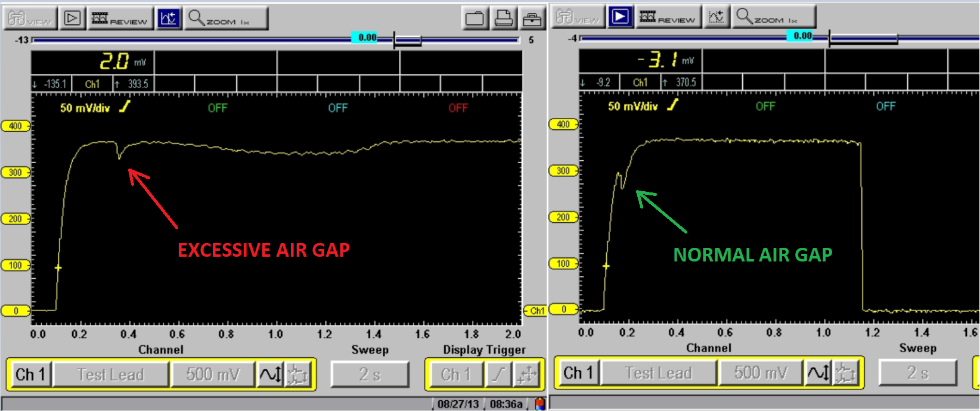Click the 400 scale marker in left scope
Screen dimensions: 980x411
tap(15, 126)
